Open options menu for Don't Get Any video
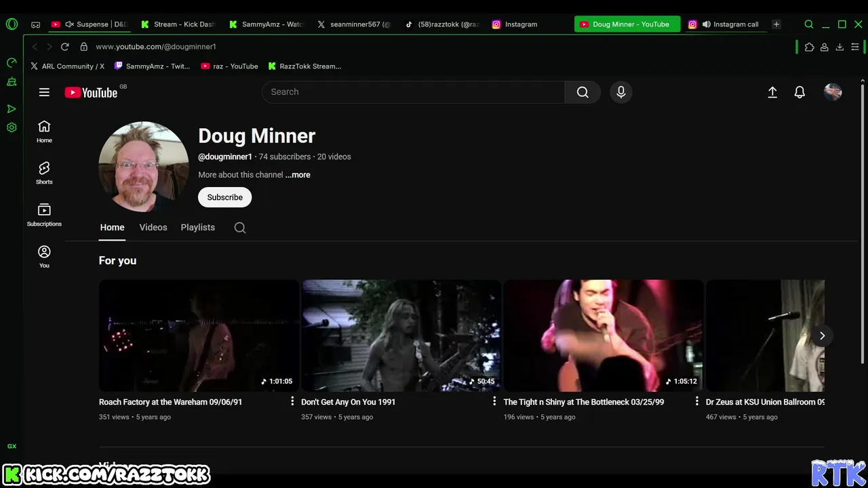Screen dimensions: 868x488 (x=494, y=402)
